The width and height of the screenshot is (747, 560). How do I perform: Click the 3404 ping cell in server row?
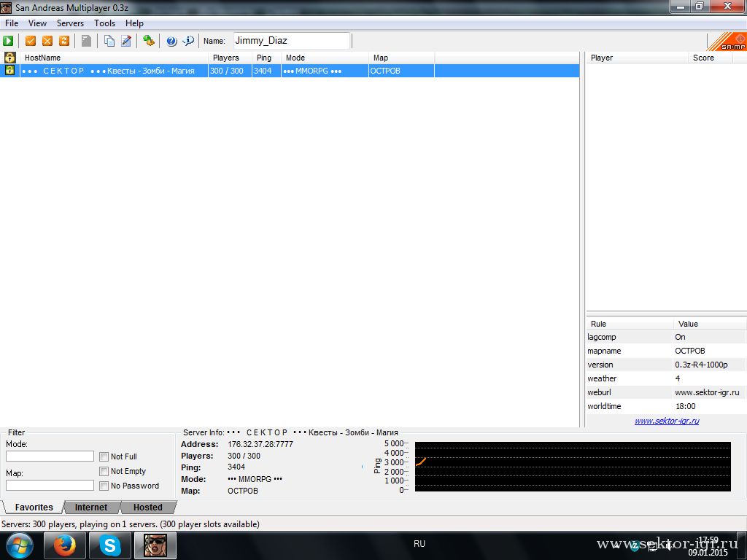tap(266, 71)
